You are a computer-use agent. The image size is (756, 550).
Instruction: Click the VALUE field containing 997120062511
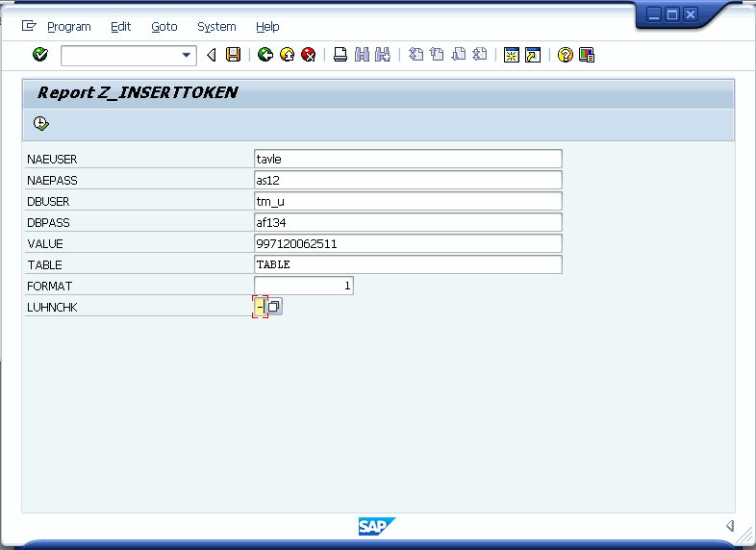tap(408, 243)
